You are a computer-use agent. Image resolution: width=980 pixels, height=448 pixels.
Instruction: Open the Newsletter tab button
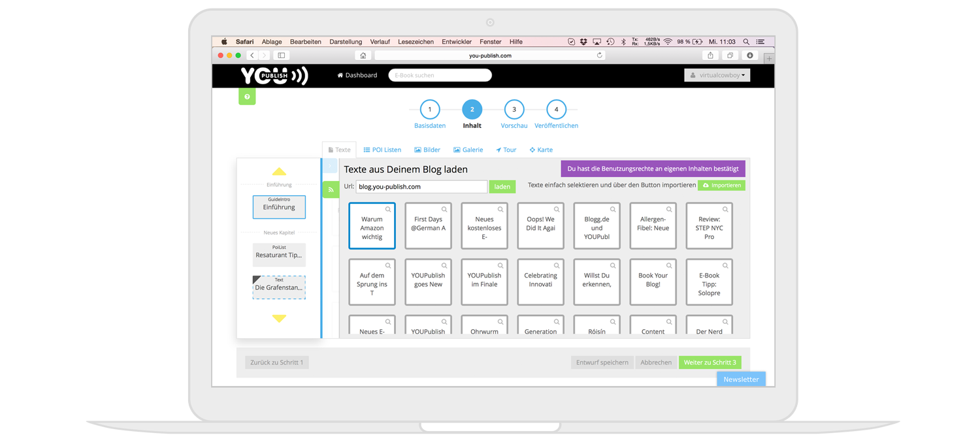click(x=741, y=379)
